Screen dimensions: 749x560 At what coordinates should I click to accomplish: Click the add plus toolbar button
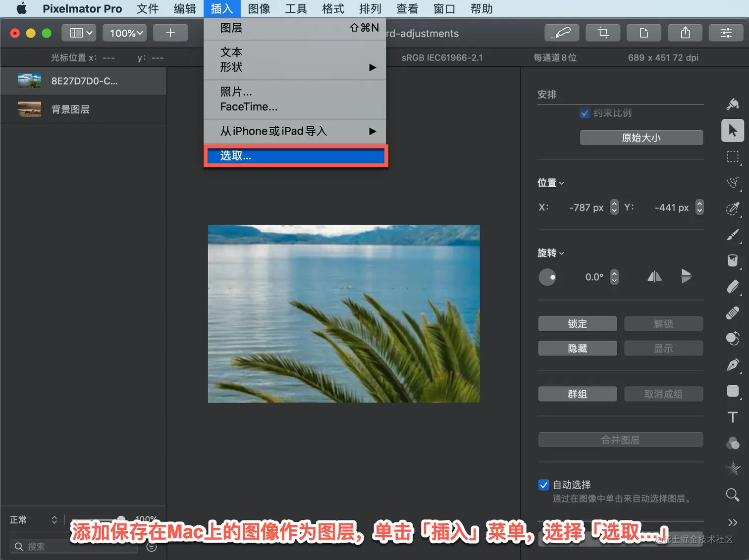pyautogui.click(x=170, y=33)
